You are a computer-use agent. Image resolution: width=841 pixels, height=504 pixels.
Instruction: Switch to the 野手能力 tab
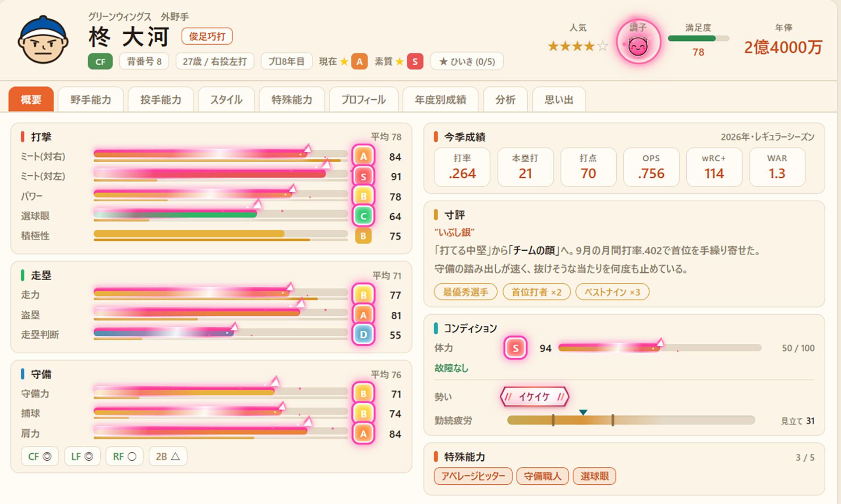[x=91, y=100]
